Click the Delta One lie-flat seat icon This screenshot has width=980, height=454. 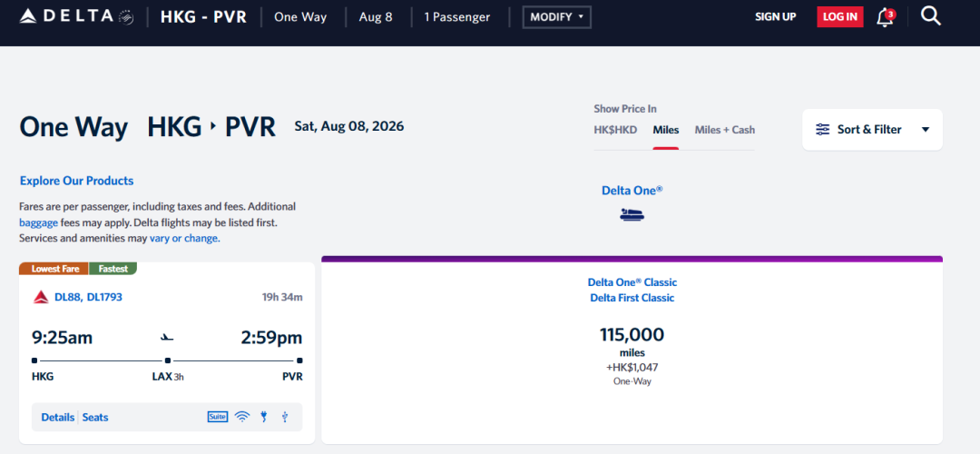(x=632, y=215)
